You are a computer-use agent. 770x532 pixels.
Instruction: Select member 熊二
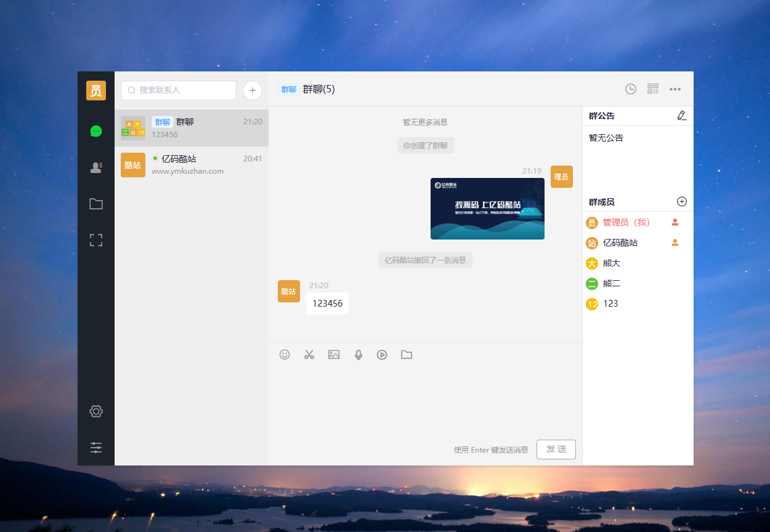click(638, 283)
